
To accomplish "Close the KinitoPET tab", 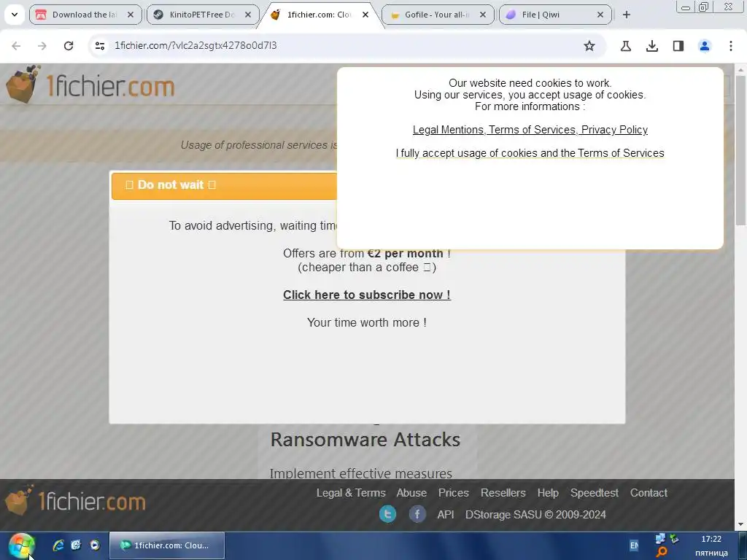I will click(248, 15).
